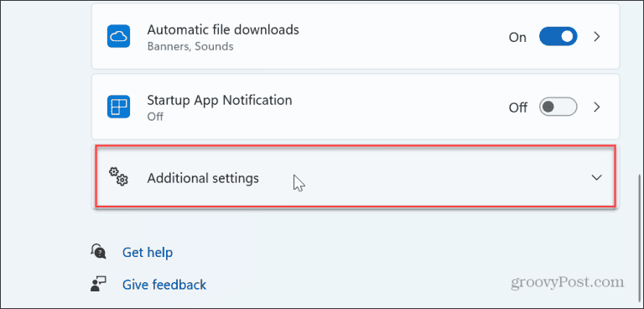The image size is (644, 309).
Task: Click the Get help chat icon
Action: point(98,250)
